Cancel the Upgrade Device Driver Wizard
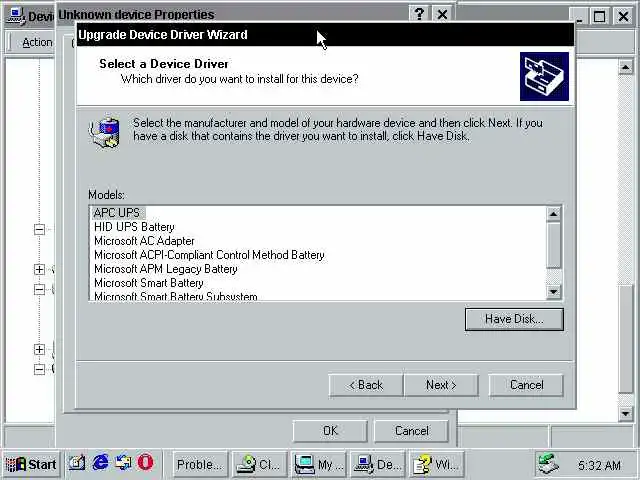 click(x=526, y=385)
